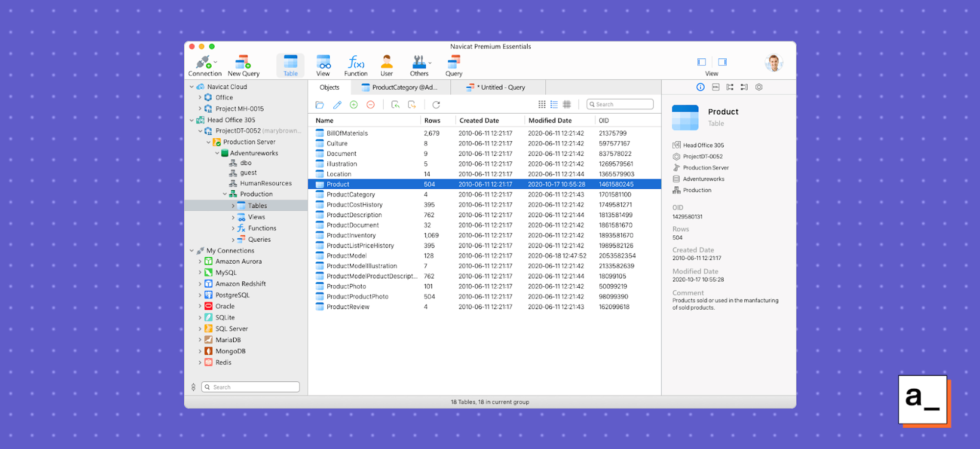Click the red delete table icon
Screen dimensions: 980x449
[x=370, y=105]
